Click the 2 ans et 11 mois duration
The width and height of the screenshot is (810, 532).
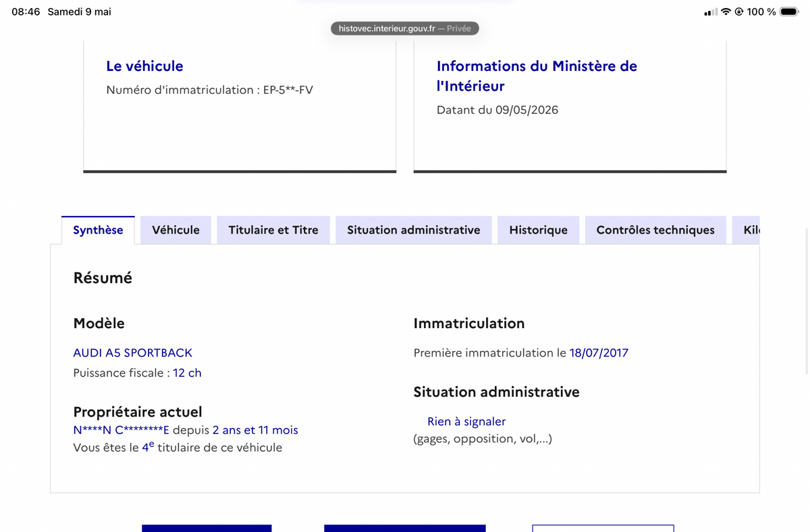[x=255, y=430]
